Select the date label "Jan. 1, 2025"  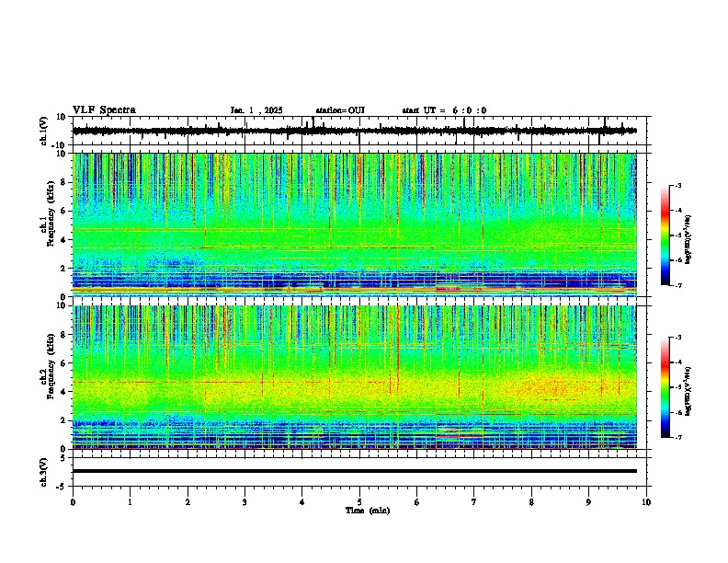coord(256,110)
